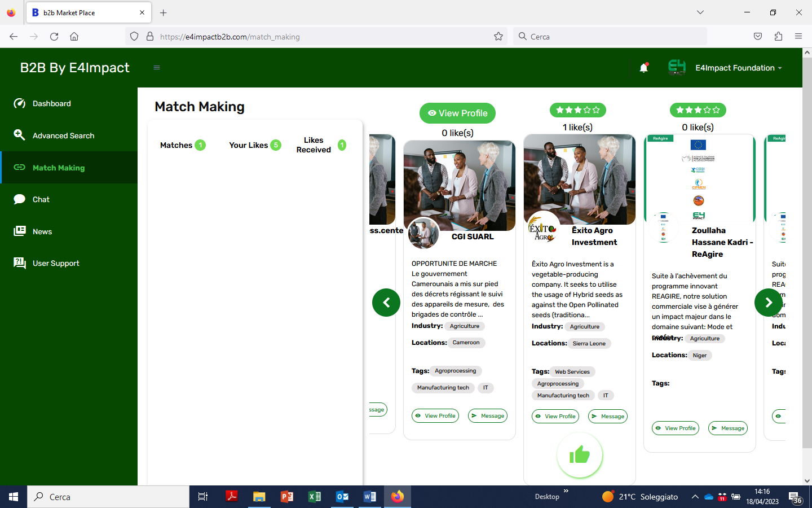Message CGI SUARL
The width and height of the screenshot is (812, 508).
pyautogui.click(x=488, y=416)
